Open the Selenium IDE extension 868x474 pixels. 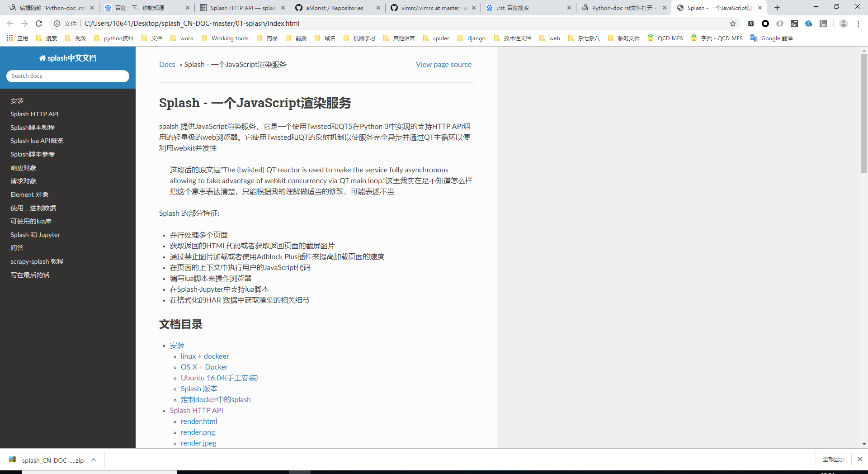tap(794, 24)
